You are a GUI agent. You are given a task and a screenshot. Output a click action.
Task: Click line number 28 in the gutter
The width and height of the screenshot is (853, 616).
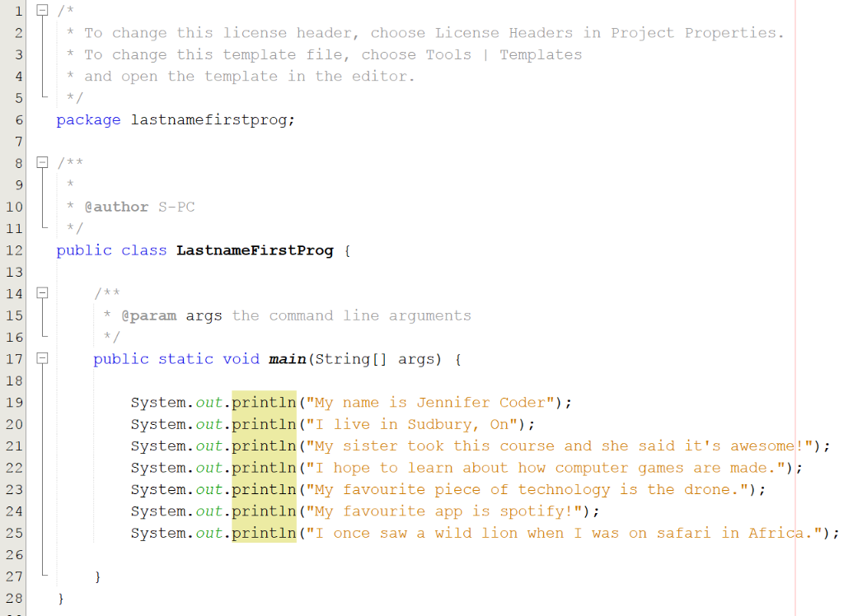click(x=14, y=599)
